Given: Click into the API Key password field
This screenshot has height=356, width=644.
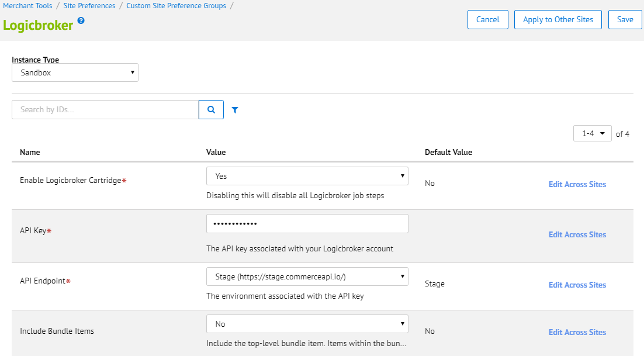Looking at the screenshot, I should point(307,224).
